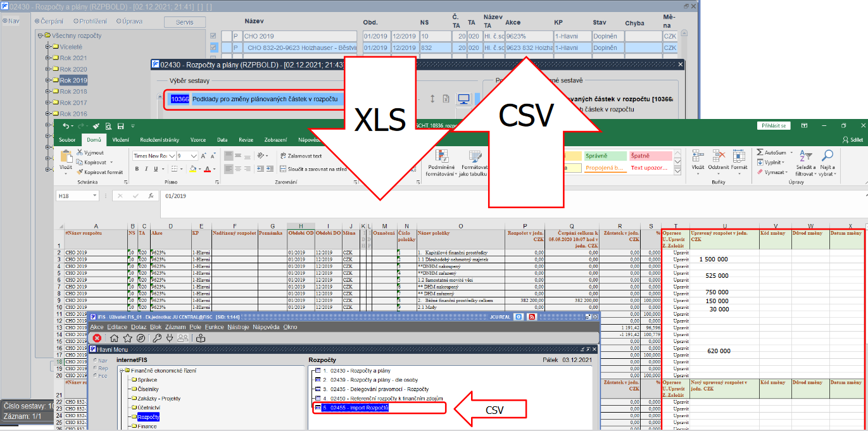Click the Seřadit a filtrovat icon
Screen dimensions: 868x431
(806, 156)
